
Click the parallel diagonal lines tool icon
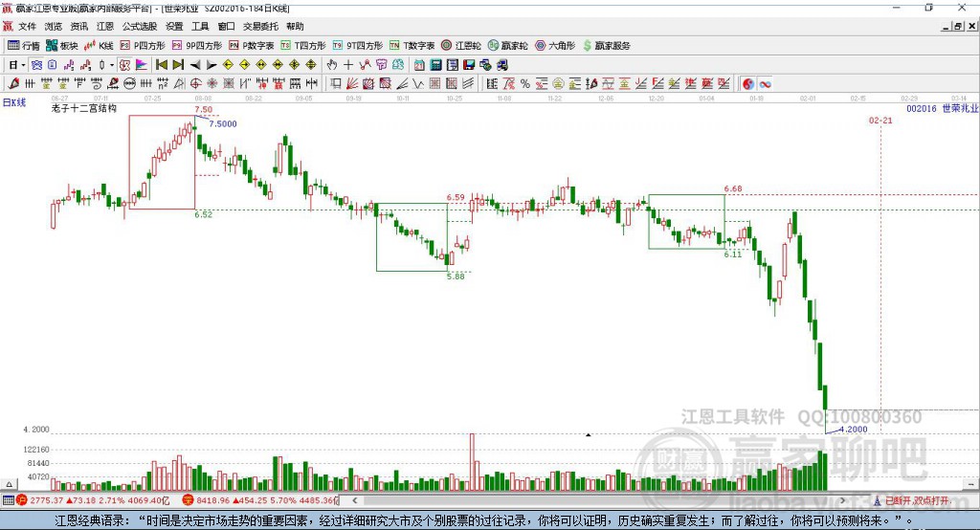coord(467,84)
